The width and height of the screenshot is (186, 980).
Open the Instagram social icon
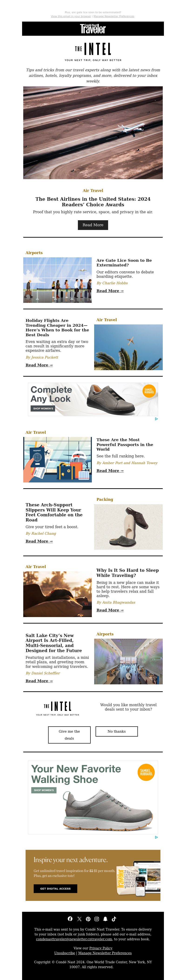pos(97,919)
